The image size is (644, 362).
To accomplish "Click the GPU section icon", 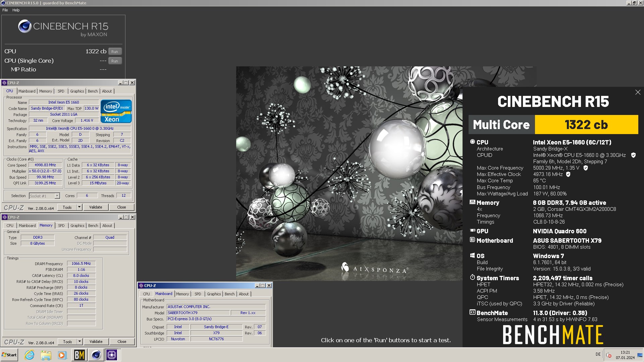I will click(x=472, y=231).
